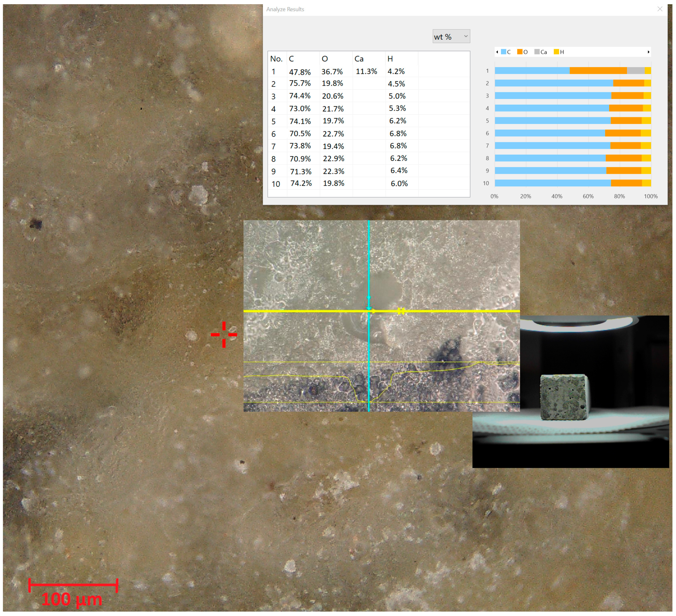Viewport: 676px width, 616px height.
Task: Click the orange O legend swatch
Action: [520, 52]
